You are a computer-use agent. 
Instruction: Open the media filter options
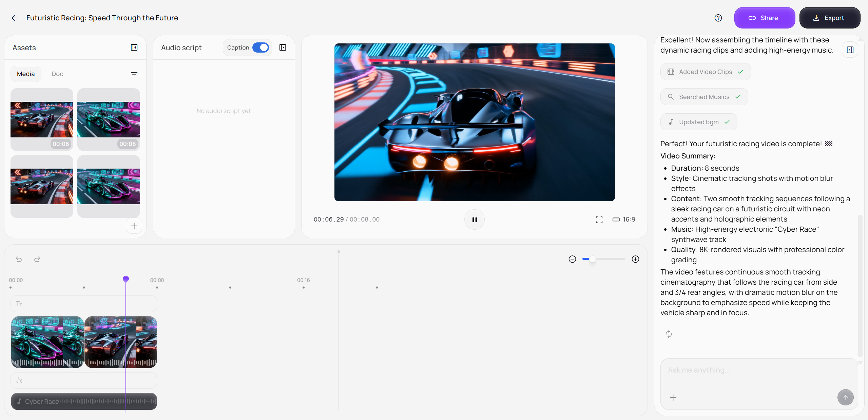tap(134, 74)
